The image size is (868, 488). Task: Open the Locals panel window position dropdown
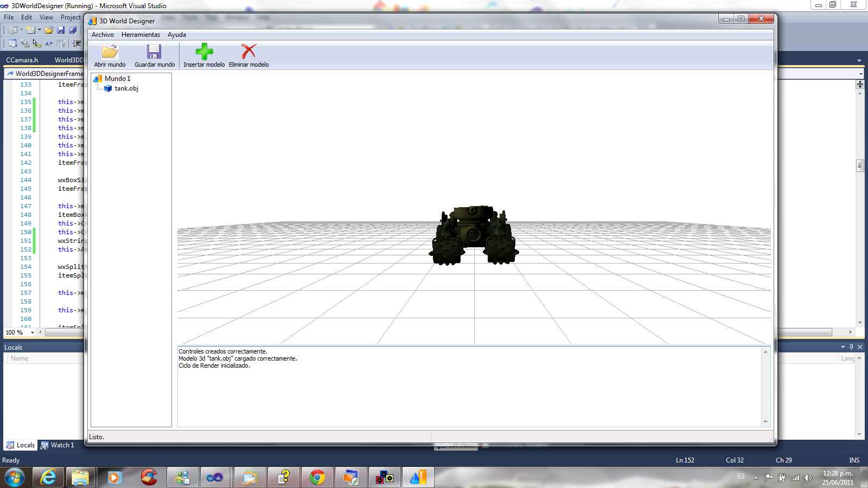coord(843,347)
